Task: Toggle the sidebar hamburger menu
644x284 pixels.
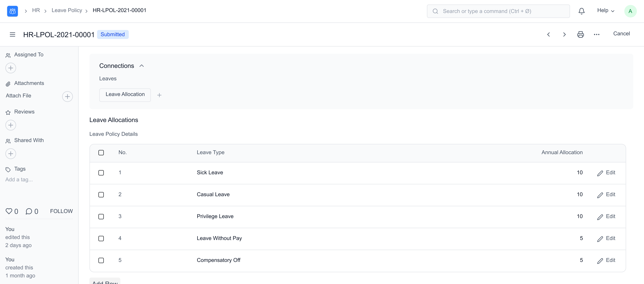Action: (13, 34)
